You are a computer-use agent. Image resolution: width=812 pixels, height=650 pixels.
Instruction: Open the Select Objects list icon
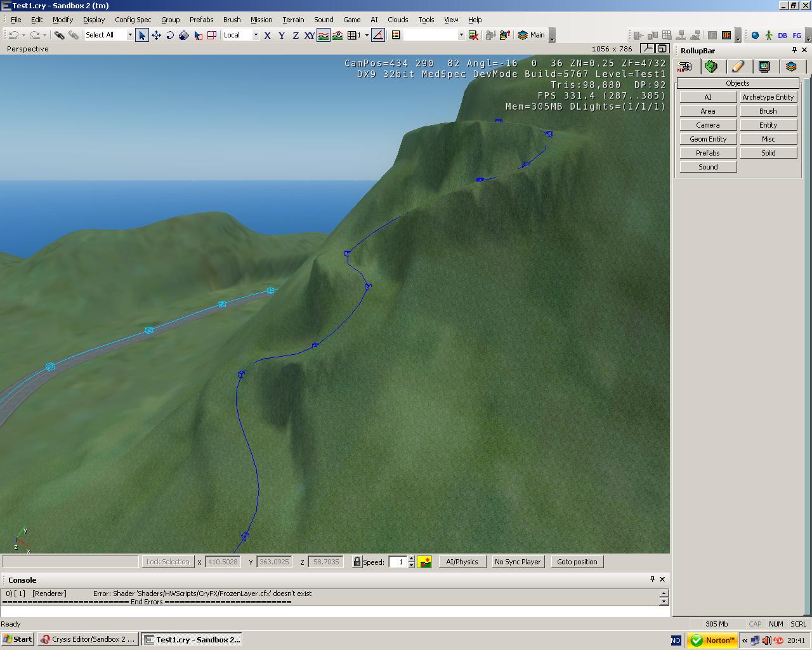pyautogui.click(x=396, y=35)
